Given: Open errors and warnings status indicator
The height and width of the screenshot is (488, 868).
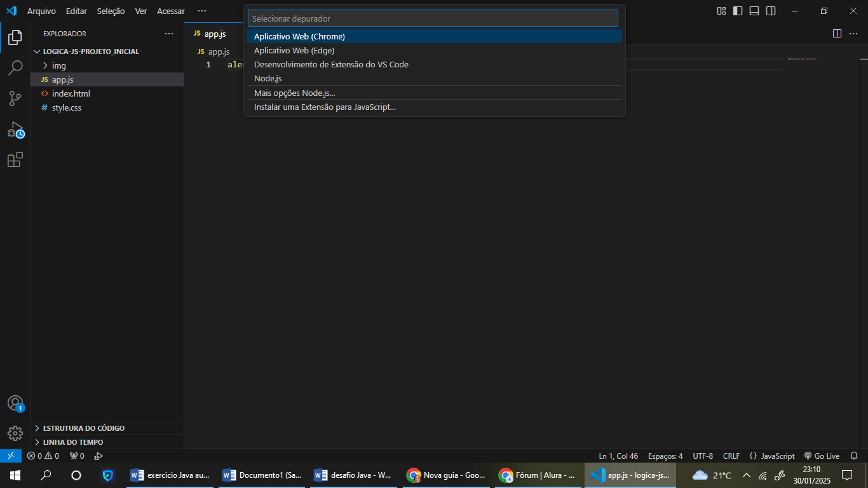Looking at the screenshot, I should click(43, 456).
